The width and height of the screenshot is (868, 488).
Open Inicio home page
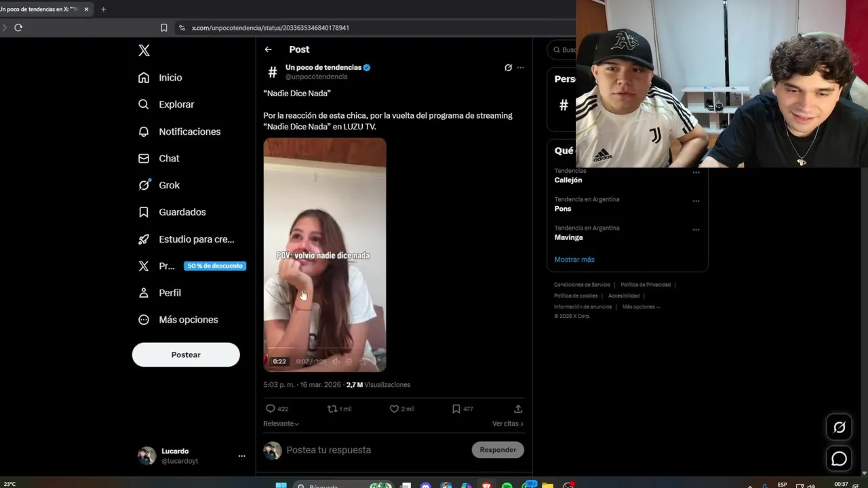(160, 77)
